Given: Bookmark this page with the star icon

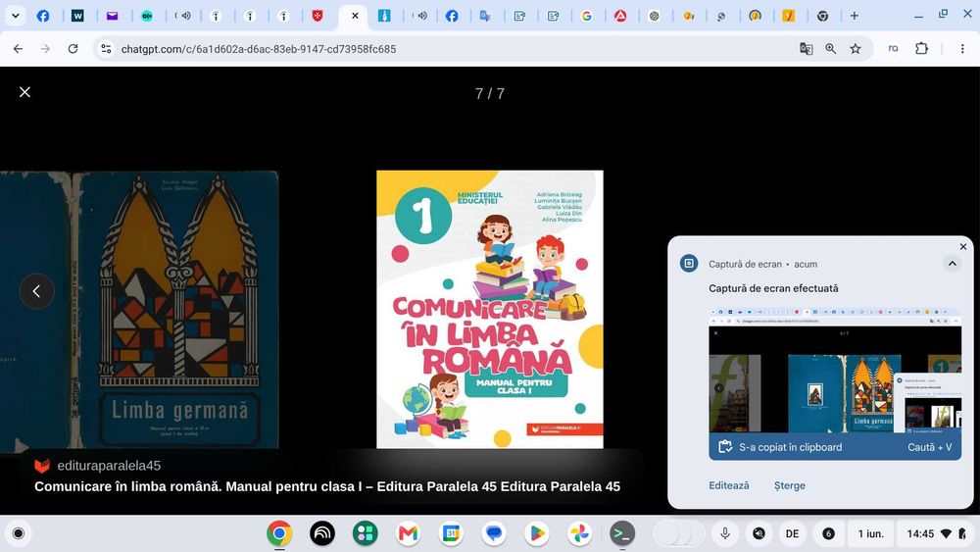Looking at the screenshot, I should 856,49.
